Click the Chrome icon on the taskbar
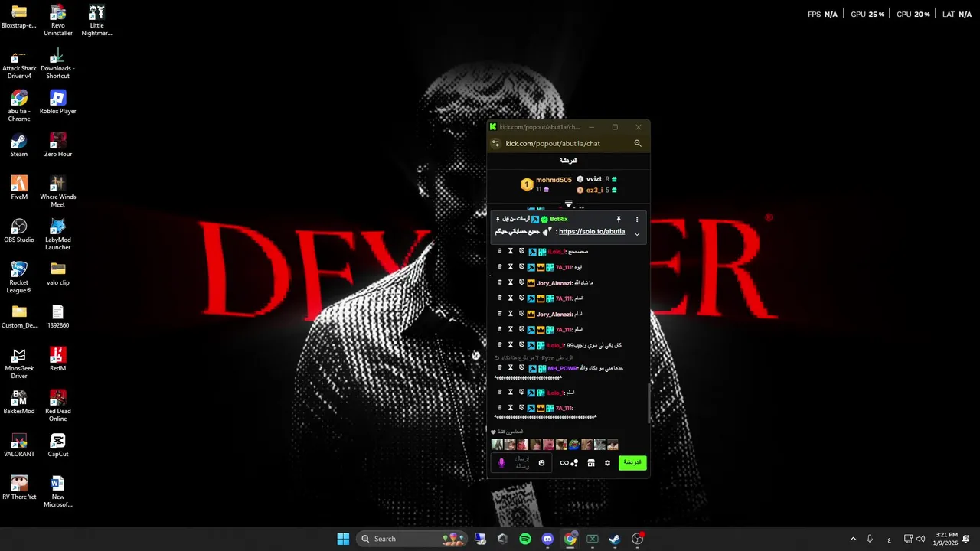980x551 pixels. [x=570, y=539]
